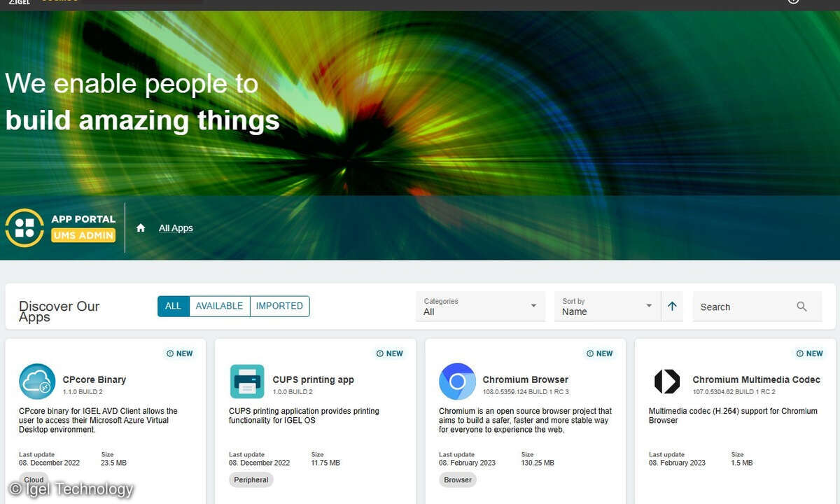The image size is (840, 504).
Task: Click NEW badge on CUPS printing card
Action: [389, 353]
